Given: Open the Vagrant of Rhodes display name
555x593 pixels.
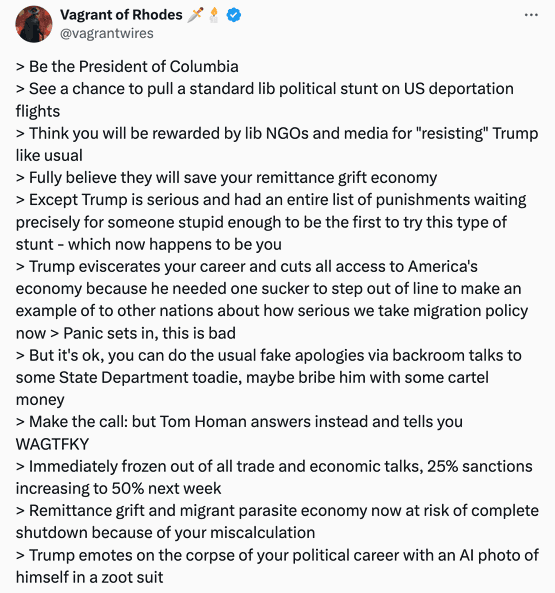Looking at the screenshot, I should coord(121,15).
